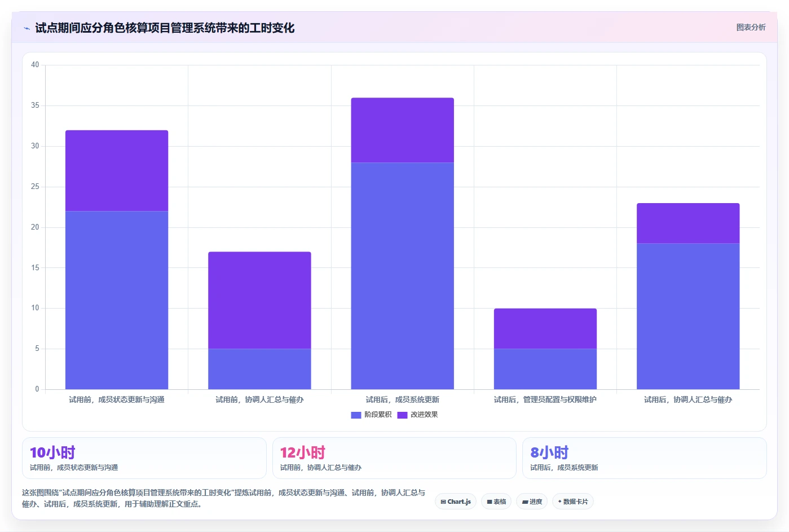Click blue bar segment for 试用前，协调人汇总与催办

click(x=259, y=369)
